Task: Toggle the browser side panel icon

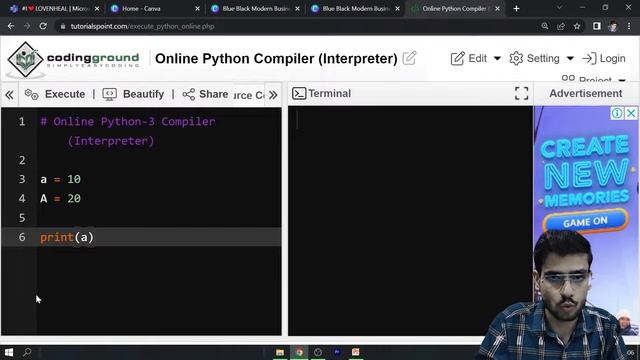Action: coord(597,26)
